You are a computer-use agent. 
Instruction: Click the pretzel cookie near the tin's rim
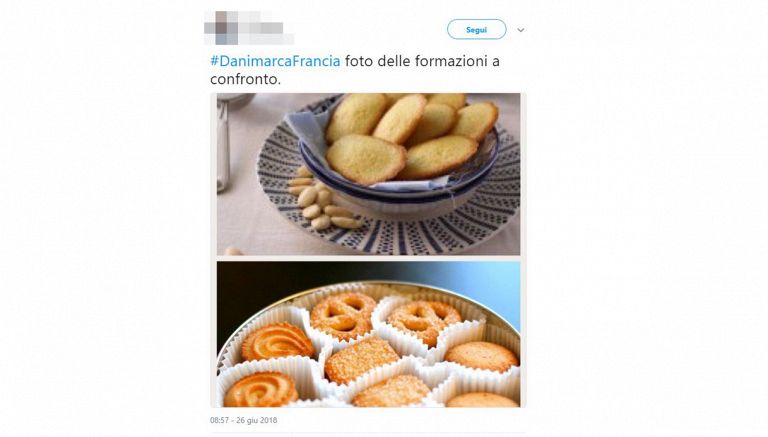click(x=424, y=321)
